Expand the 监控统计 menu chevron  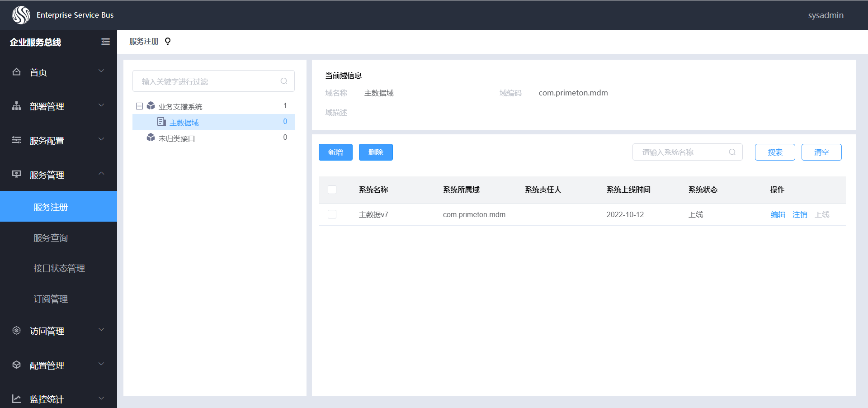pyautogui.click(x=102, y=398)
